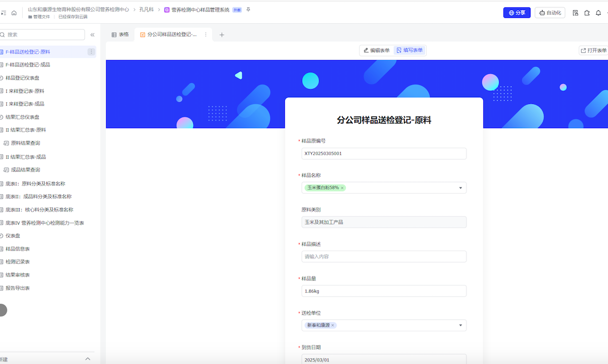608x364 pixels.
Task: Collapse the sidebar with double-chevron icon
Action: (92, 35)
